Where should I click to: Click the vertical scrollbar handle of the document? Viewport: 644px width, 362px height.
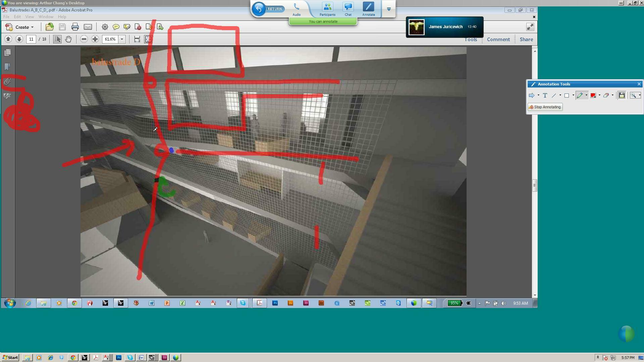[x=535, y=185]
